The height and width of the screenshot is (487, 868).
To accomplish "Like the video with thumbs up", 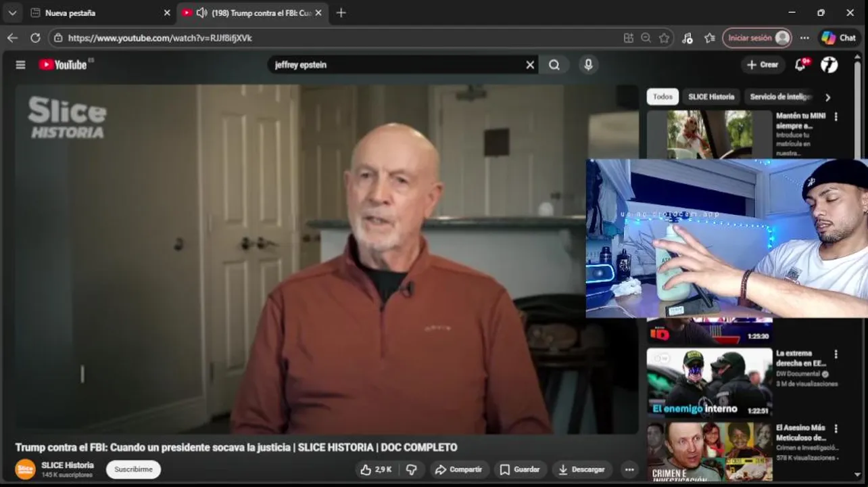I will 376,469.
